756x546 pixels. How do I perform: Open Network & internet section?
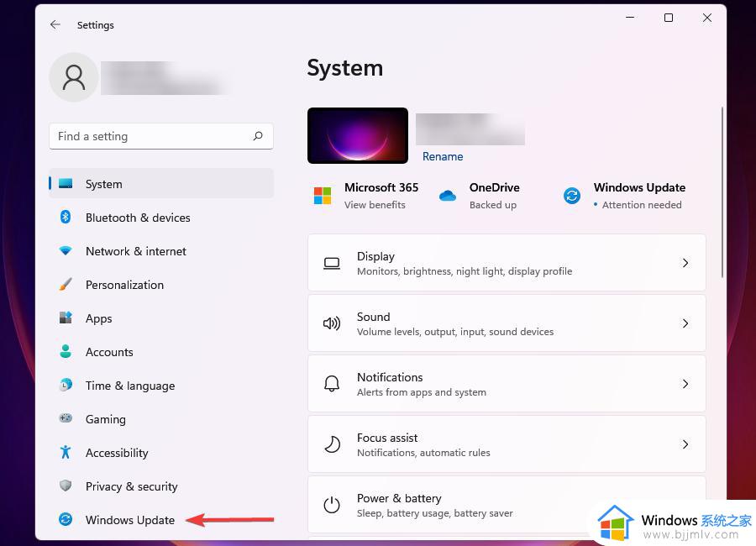(x=161, y=251)
